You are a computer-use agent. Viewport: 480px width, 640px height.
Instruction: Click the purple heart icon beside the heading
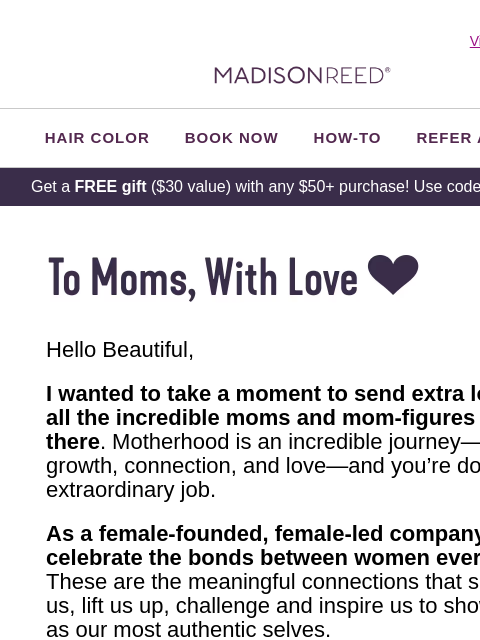393,275
